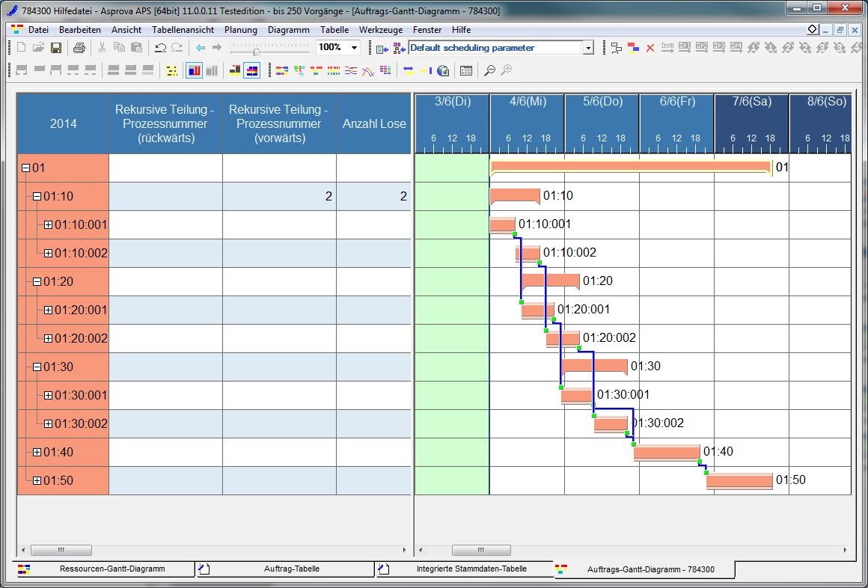Open the Default scheduling parameter dropdown
Image resolution: width=868 pixels, height=588 pixels.
click(x=587, y=48)
